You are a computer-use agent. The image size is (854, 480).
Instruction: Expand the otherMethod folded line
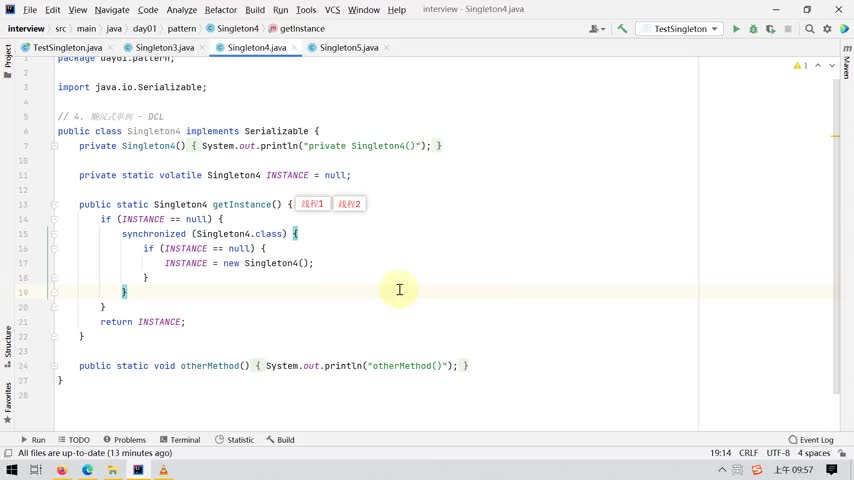(54, 366)
